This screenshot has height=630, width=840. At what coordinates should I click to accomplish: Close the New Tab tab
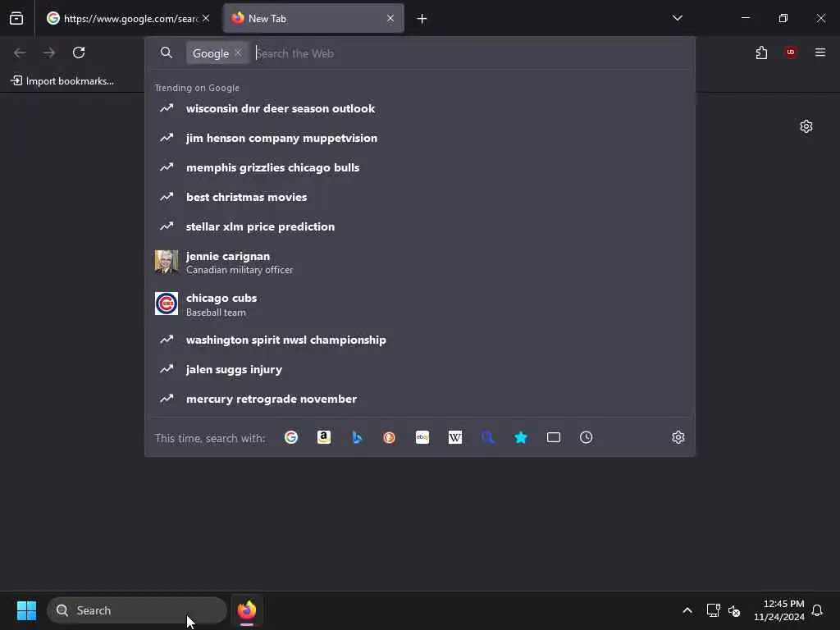point(390,18)
